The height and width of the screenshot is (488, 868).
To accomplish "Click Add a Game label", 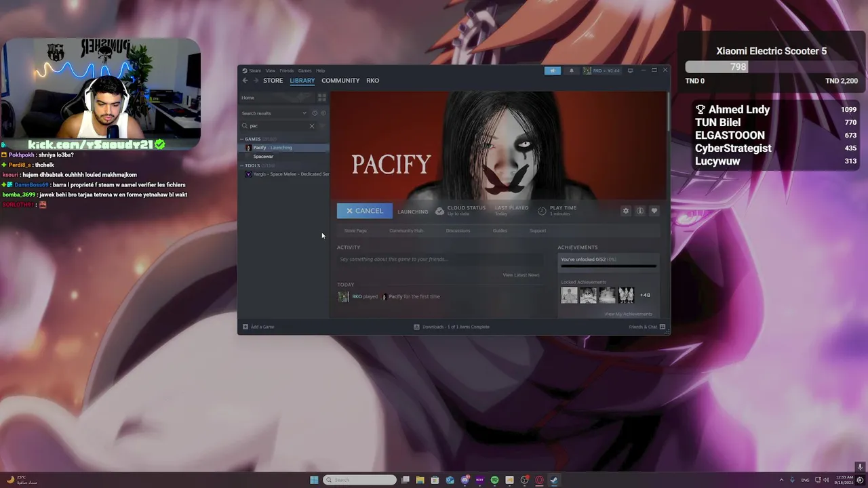I will point(262,327).
